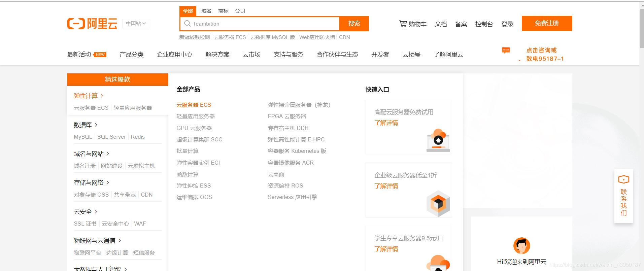
Task: Click the cloud upload illustration in the free trial card
Action: pyautogui.click(x=438, y=140)
